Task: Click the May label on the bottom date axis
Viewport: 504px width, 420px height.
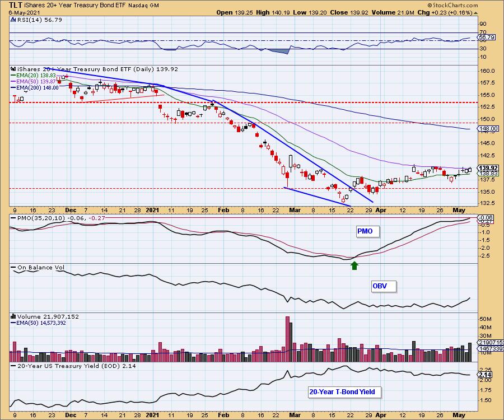Action: coord(459,415)
